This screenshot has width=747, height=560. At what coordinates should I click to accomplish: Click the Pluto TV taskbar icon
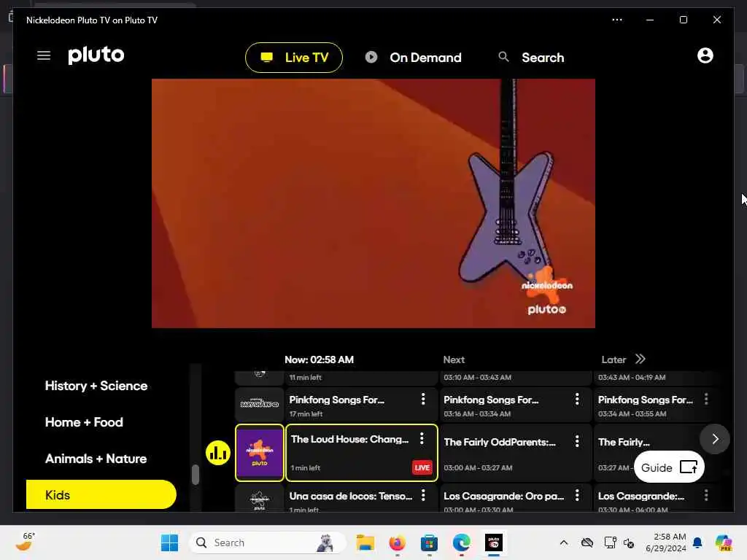tap(494, 542)
